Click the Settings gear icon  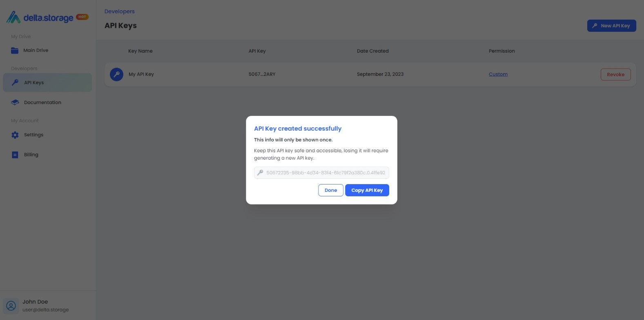pyautogui.click(x=15, y=135)
